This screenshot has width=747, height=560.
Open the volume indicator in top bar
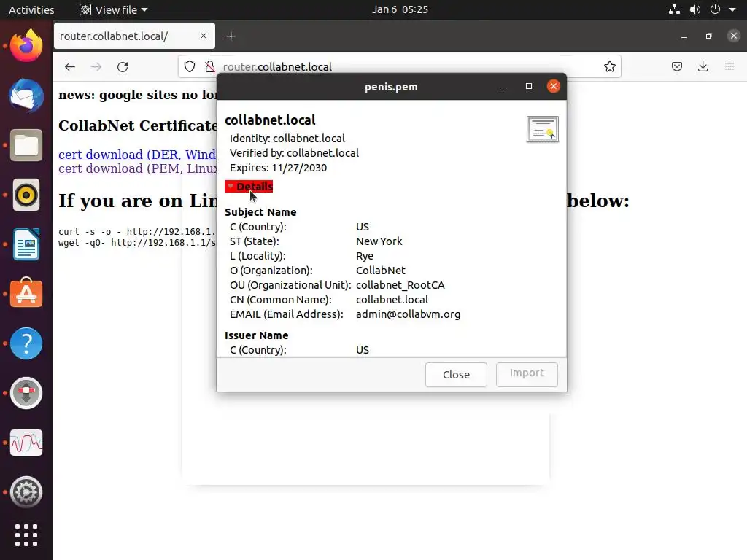tap(695, 9)
